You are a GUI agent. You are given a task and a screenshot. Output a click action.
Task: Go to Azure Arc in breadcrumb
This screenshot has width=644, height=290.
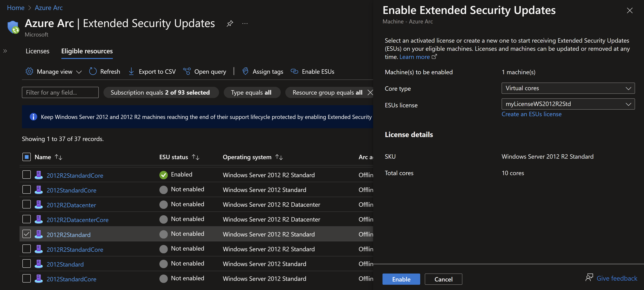tap(49, 8)
